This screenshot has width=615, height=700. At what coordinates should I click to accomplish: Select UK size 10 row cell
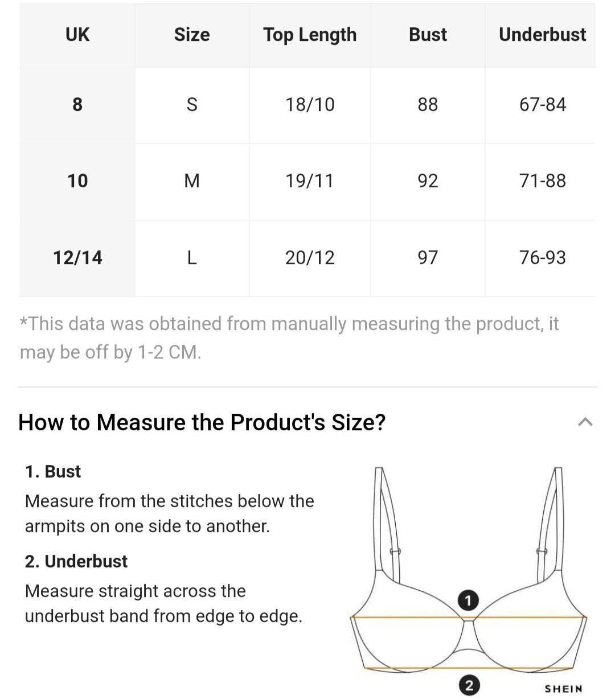(77, 181)
